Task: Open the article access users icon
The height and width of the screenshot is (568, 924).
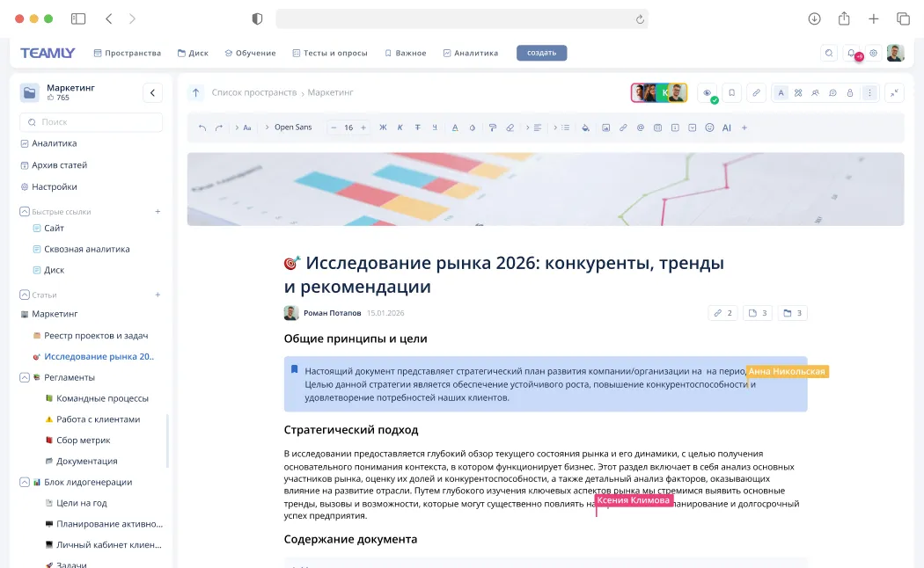Action: tap(815, 93)
